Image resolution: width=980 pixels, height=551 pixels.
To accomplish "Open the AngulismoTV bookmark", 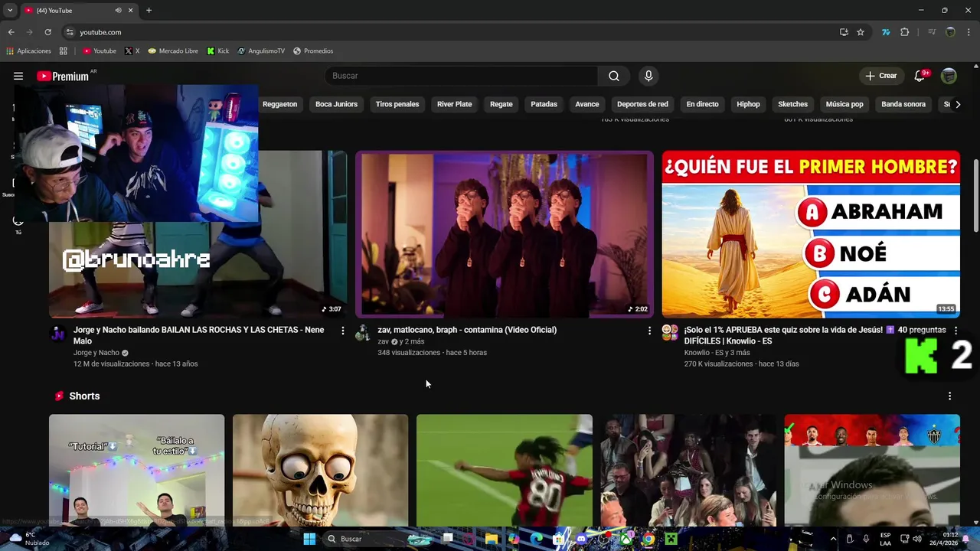I will click(x=261, y=51).
